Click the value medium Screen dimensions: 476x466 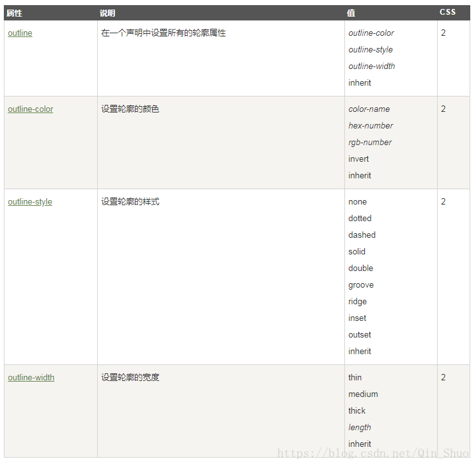tap(363, 394)
